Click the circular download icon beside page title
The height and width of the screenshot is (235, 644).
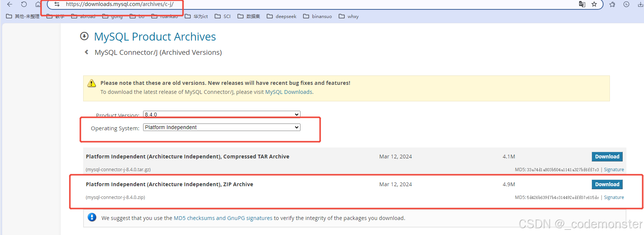click(84, 36)
